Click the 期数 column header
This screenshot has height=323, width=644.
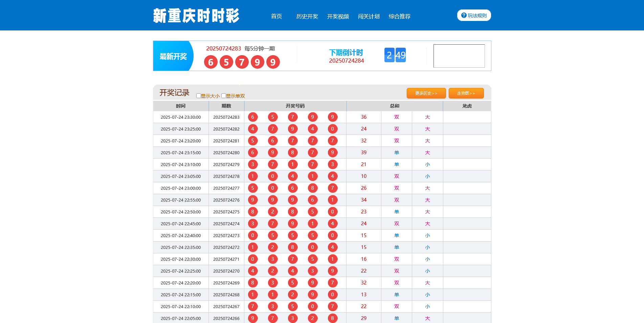(x=226, y=106)
